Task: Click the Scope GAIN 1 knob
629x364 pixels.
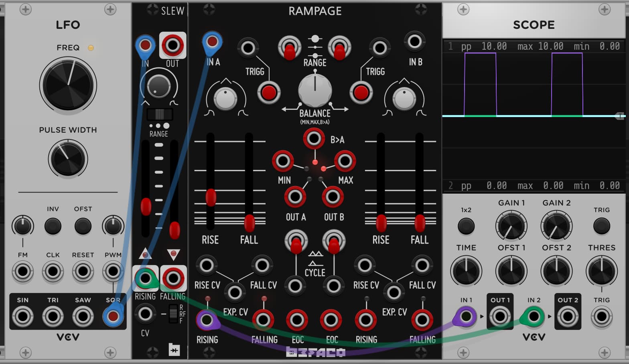Action: 511,226
